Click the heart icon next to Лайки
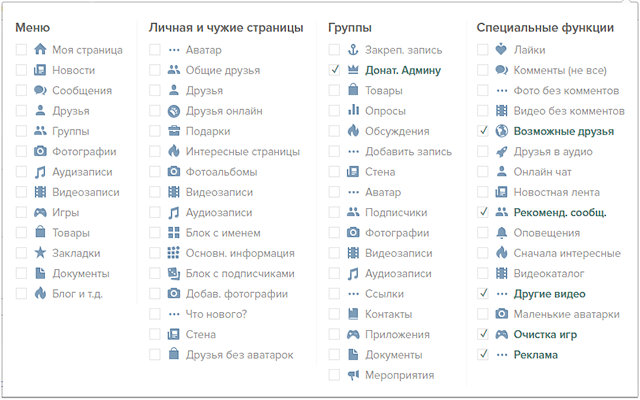 coord(501,49)
